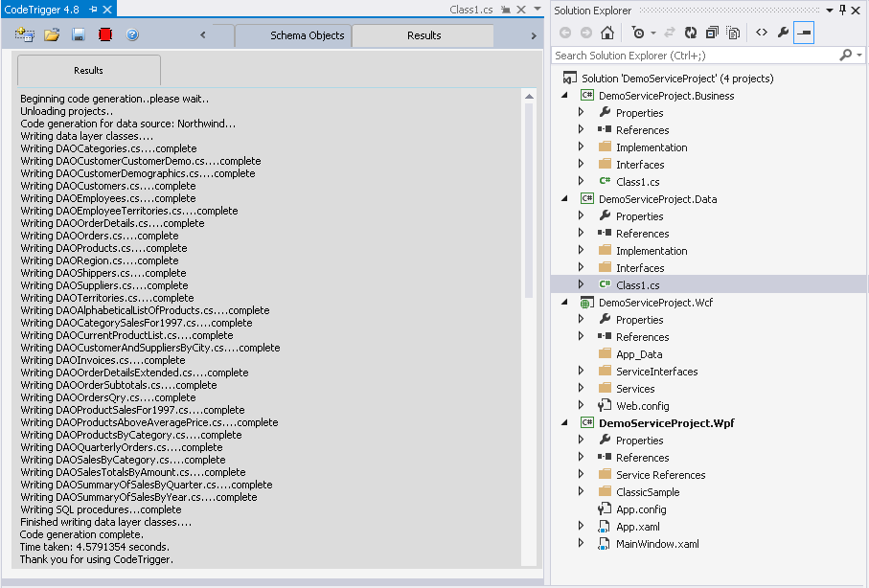Toggle auto-hide pin on Solution Explorer
Screen dimensions: 869x588
pos(842,10)
